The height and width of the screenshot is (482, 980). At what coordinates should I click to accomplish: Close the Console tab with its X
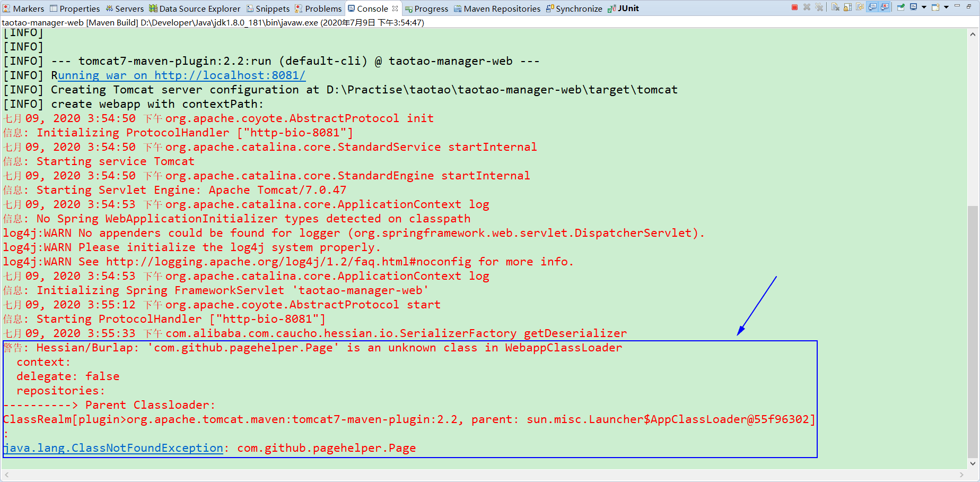[395, 8]
